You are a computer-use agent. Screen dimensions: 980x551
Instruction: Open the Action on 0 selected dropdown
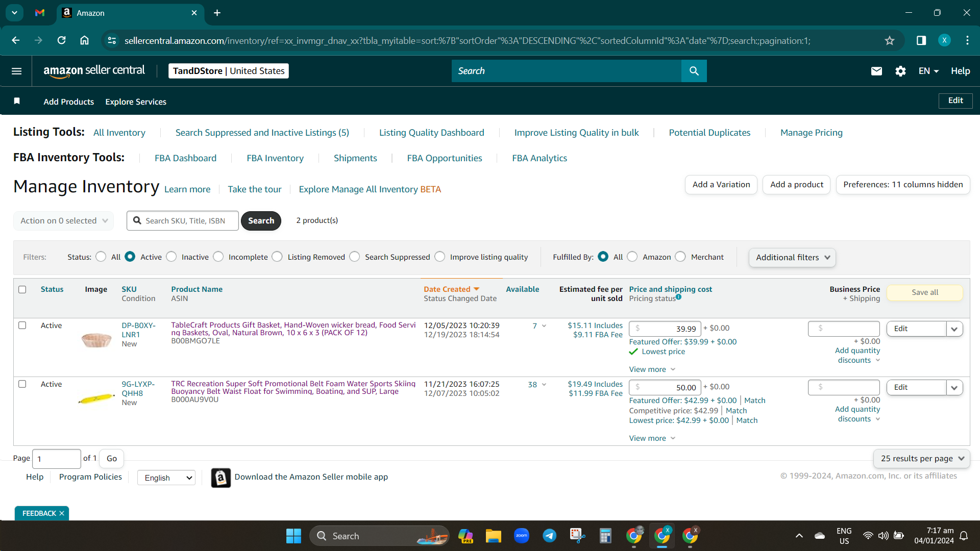click(x=64, y=220)
